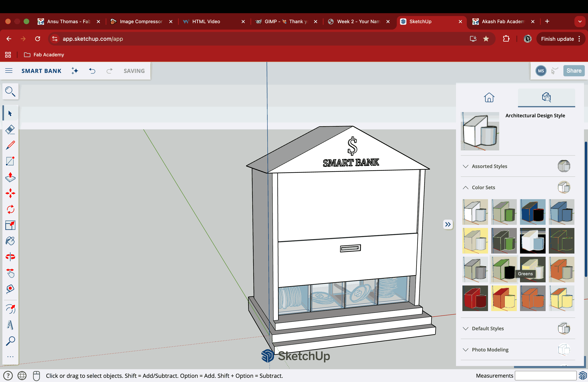The image size is (588, 382).
Task: Select the Eraser tool
Action: click(10, 129)
